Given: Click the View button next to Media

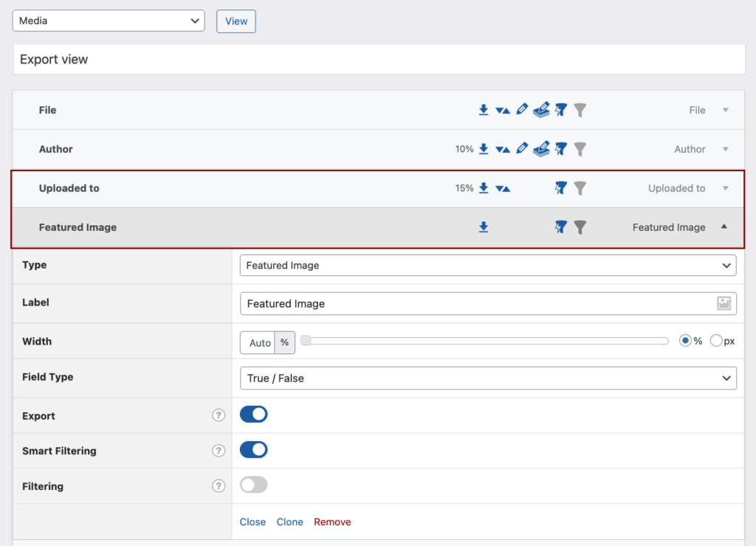Looking at the screenshot, I should coord(236,21).
